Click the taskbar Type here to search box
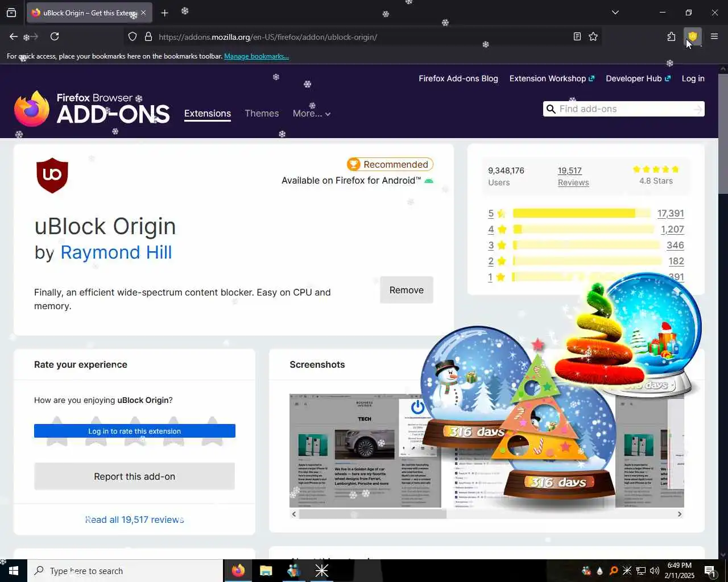Viewport: 728px width, 582px height. [x=125, y=571]
